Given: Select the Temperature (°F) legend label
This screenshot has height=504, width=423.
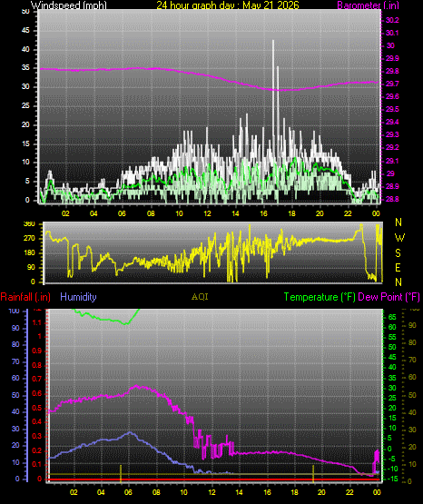Looking at the screenshot, I should coord(320,297).
